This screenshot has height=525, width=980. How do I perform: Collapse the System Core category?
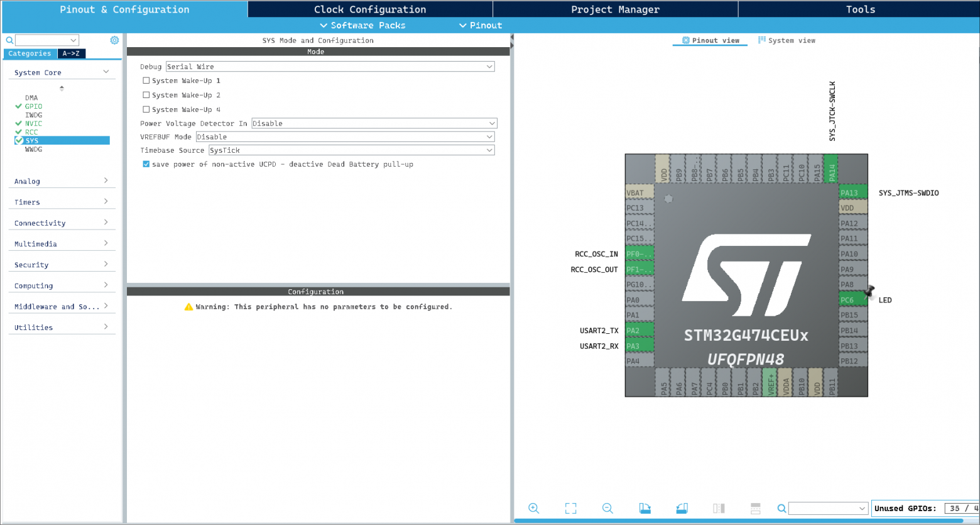(x=62, y=72)
